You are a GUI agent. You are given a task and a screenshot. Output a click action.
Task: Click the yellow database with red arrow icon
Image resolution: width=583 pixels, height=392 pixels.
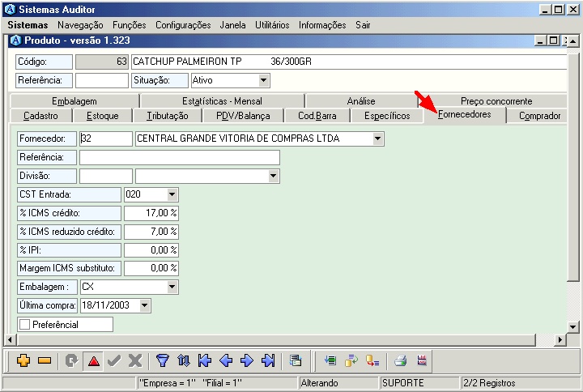coord(372,360)
